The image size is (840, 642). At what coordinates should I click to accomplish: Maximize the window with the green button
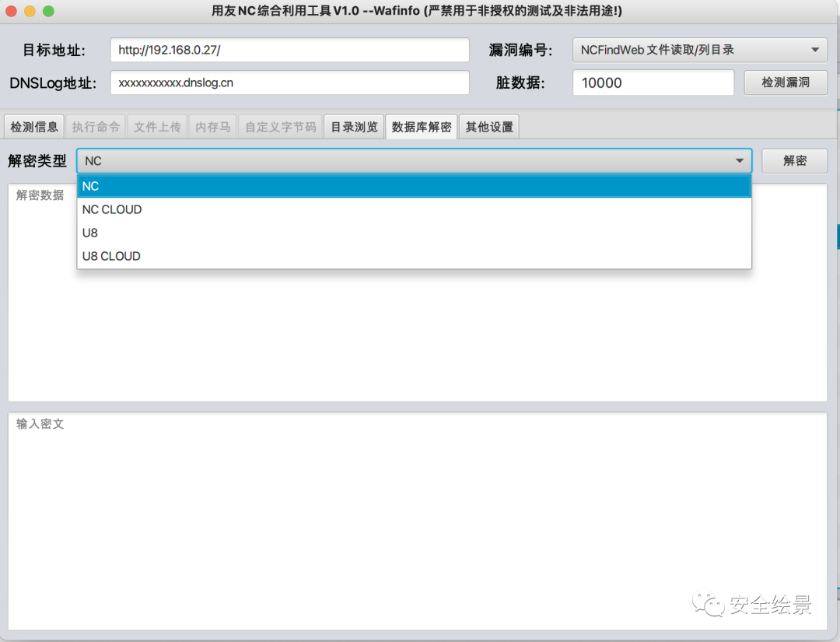49,11
